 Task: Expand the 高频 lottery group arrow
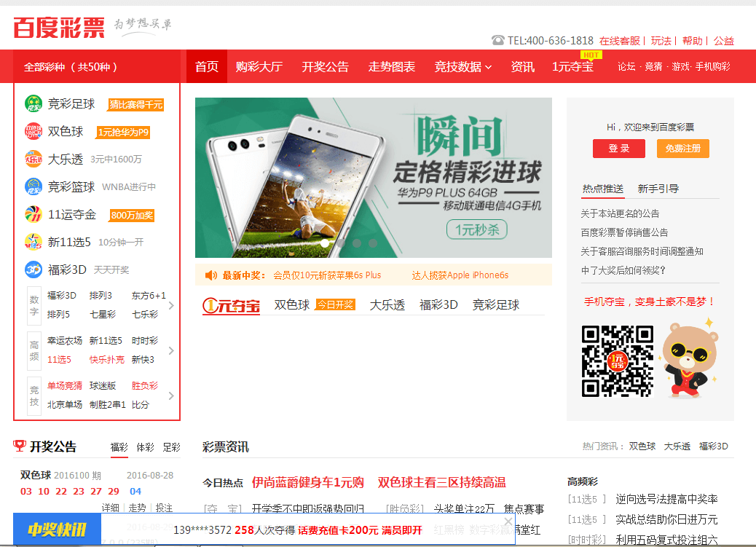pos(171,350)
